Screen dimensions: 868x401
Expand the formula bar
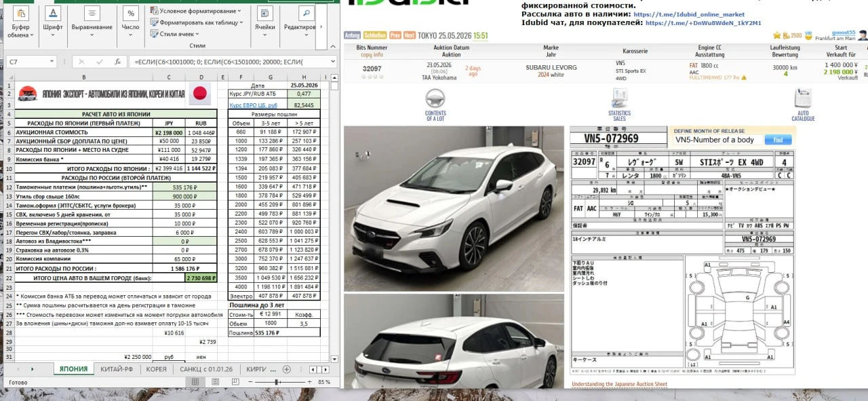pyautogui.click(x=333, y=62)
